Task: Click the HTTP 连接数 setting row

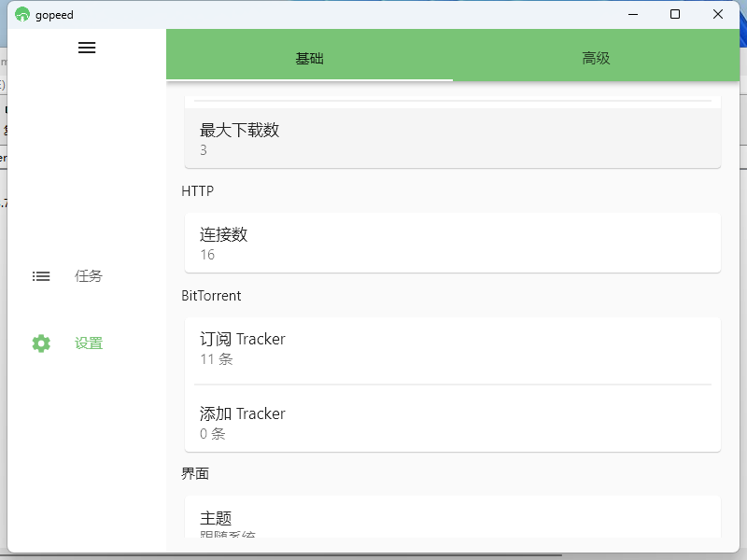Action: tap(452, 243)
